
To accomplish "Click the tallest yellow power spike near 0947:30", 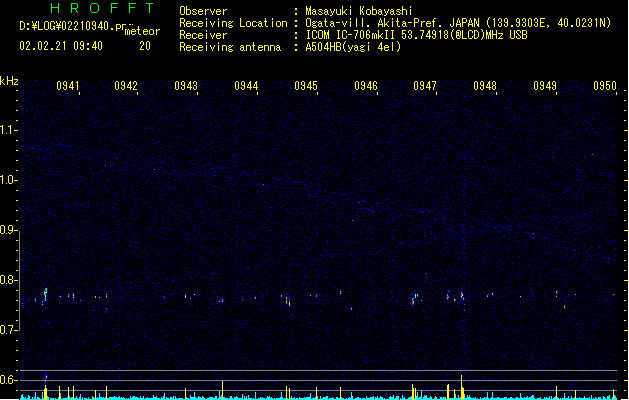I will click(462, 387).
